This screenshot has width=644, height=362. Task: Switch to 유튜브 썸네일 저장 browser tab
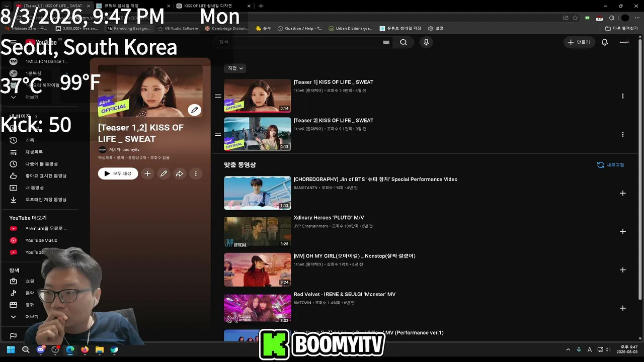coord(132,6)
